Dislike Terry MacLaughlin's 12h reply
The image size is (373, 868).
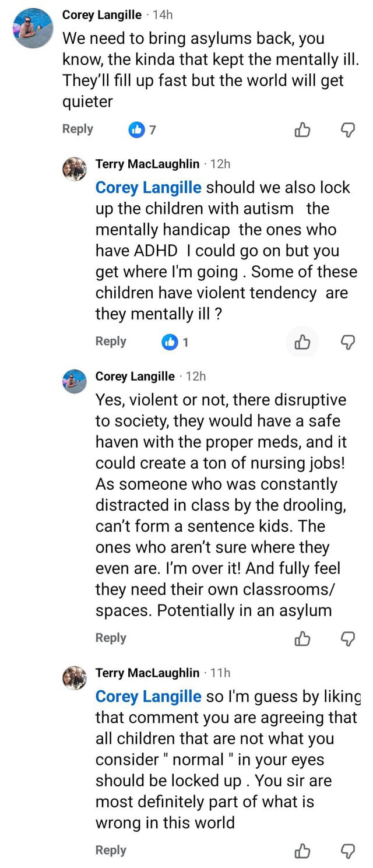tap(347, 342)
